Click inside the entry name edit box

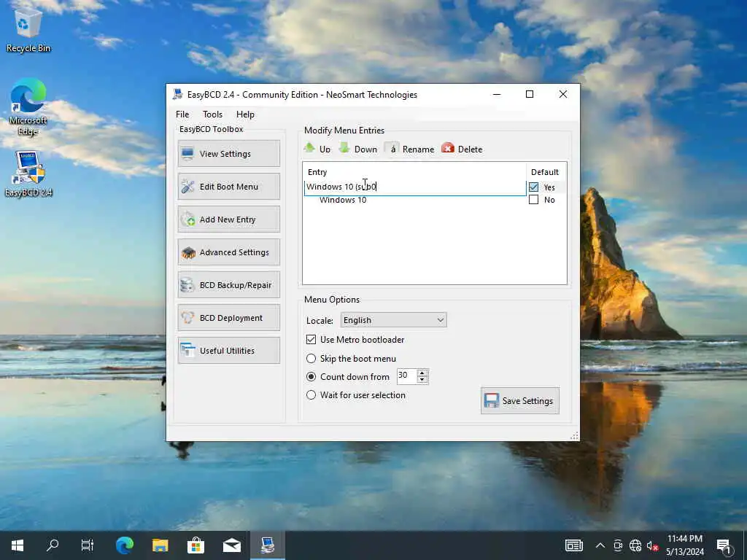tap(415, 187)
